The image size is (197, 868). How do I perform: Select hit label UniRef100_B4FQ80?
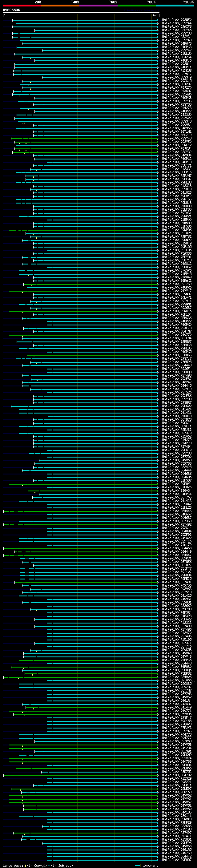click(177, 667)
